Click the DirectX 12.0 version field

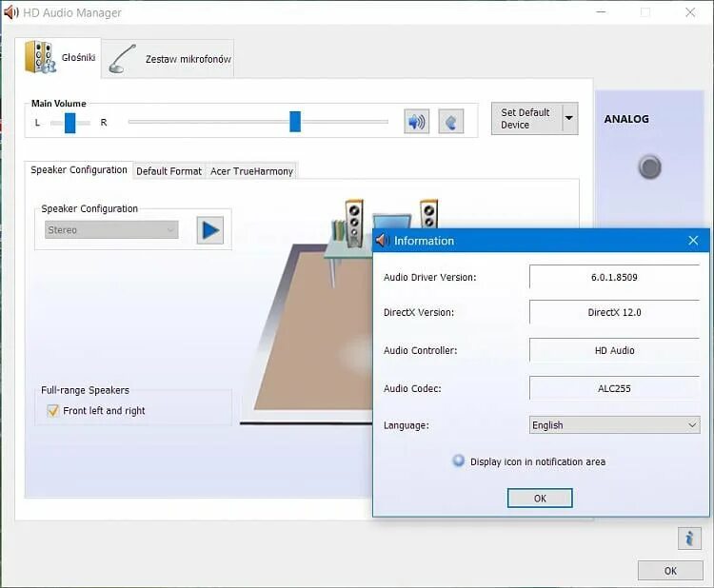[614, 312]
